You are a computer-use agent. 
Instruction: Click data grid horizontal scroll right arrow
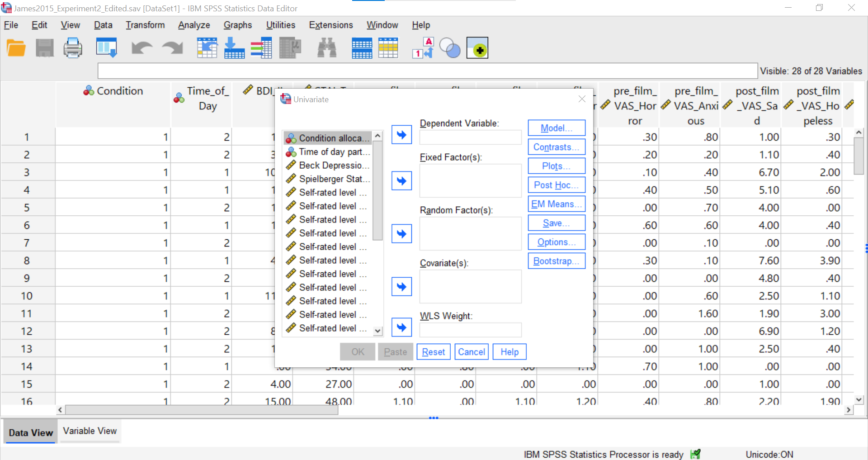click(849, 410)
